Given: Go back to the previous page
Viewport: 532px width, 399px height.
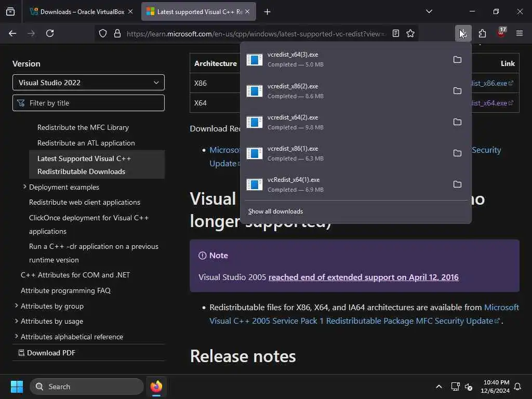Looking at the screenshot, I should (12, 33).
